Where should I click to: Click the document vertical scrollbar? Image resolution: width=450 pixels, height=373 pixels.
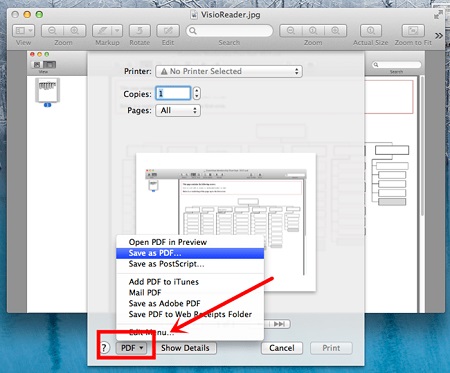point(422,147)
